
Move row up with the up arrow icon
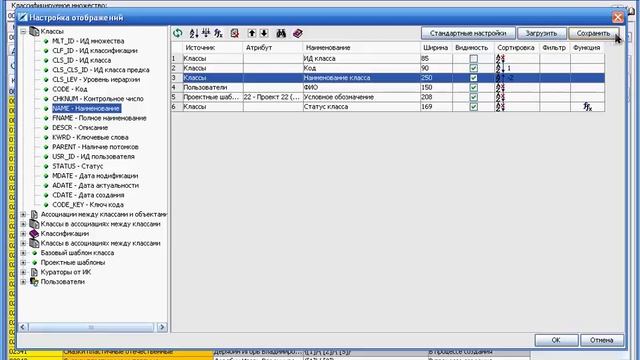[x=252, y=33]
